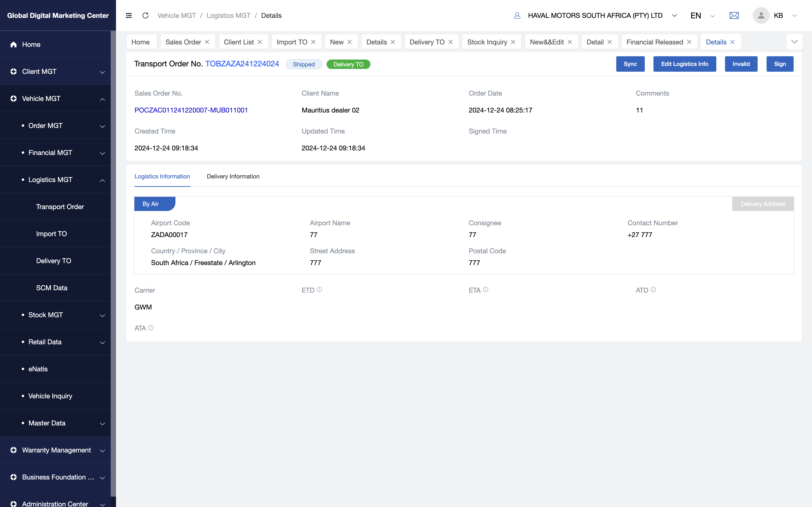Open sales order POCZAC011241220007-MUB011001 link
This screenshot has width=812, height=507.
pos(191,110)
